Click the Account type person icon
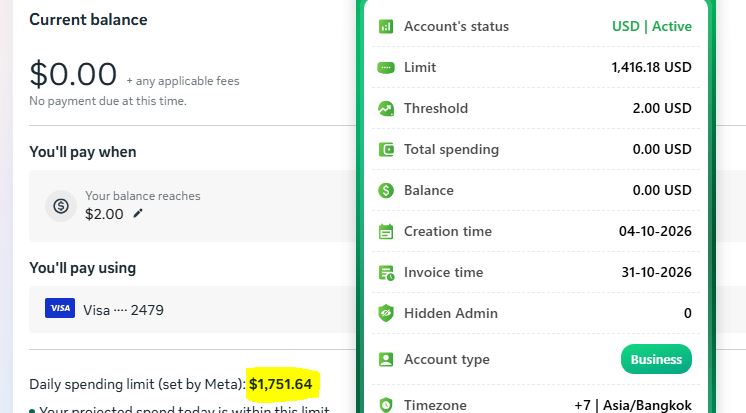 pos(386,359)
